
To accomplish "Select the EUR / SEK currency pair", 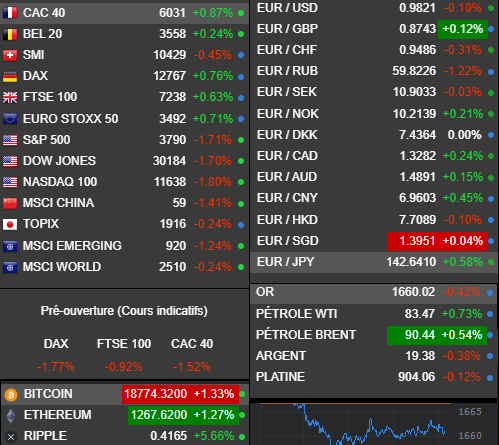I will [x=374, y=92].
